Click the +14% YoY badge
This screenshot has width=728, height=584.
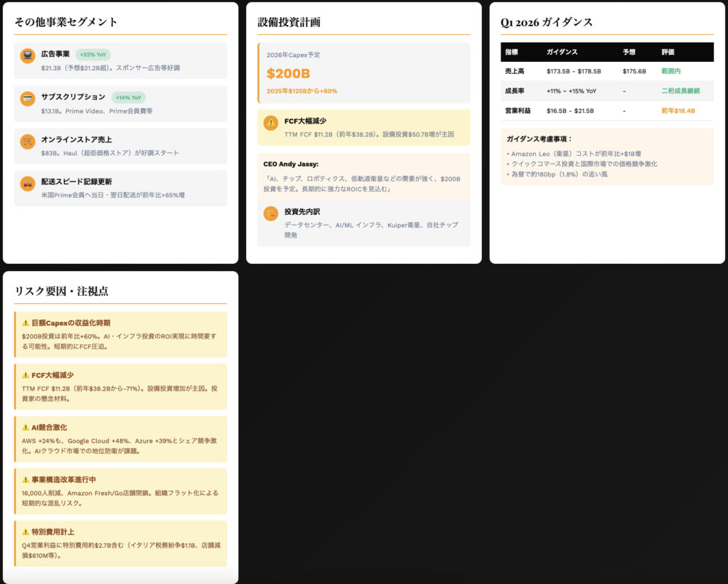click(128, 97)
